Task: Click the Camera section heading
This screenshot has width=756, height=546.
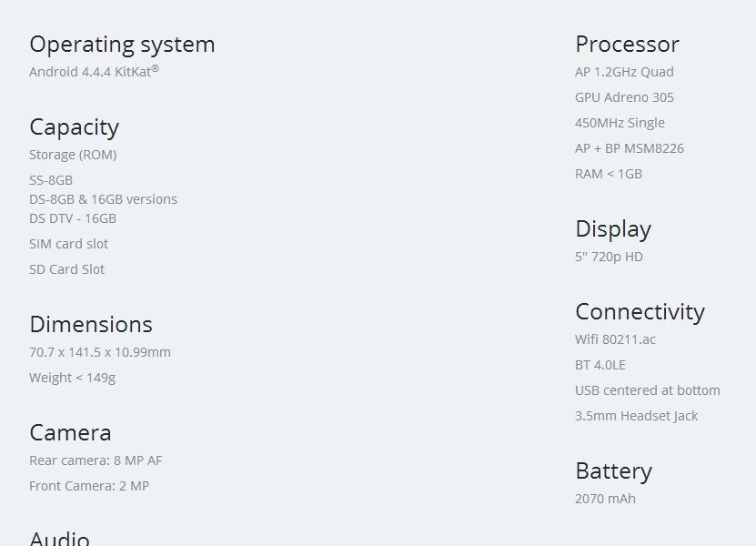Action: tap(70, 433)
